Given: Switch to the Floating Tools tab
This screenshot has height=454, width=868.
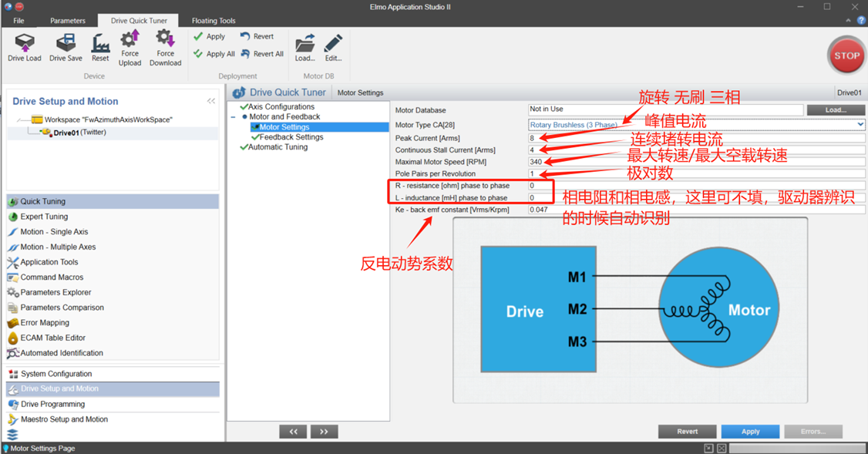Looking at the screenshot, I should coord(214,21).
